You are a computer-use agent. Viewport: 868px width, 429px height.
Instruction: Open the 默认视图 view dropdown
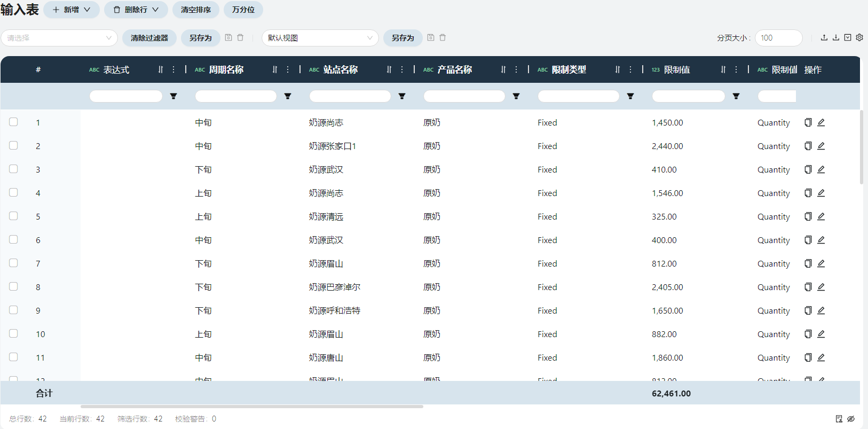[x=320, y=38]
